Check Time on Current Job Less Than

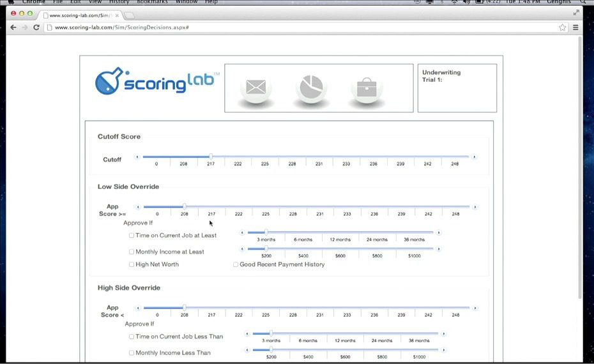[132, 337]
